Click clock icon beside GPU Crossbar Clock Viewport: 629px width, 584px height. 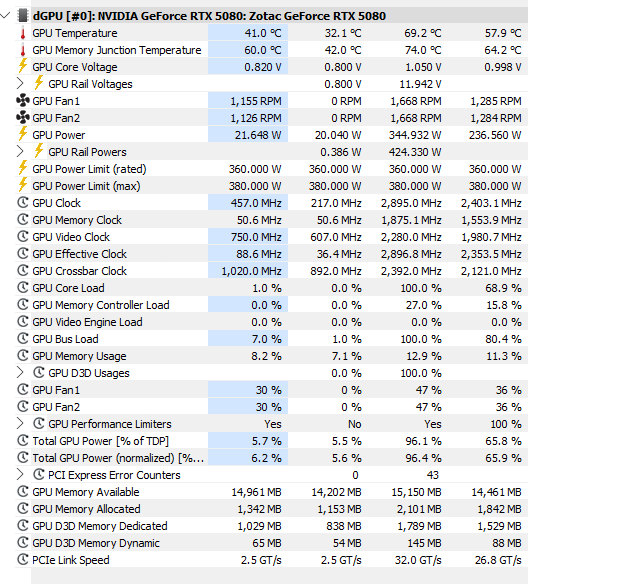(x=23, y=270)
